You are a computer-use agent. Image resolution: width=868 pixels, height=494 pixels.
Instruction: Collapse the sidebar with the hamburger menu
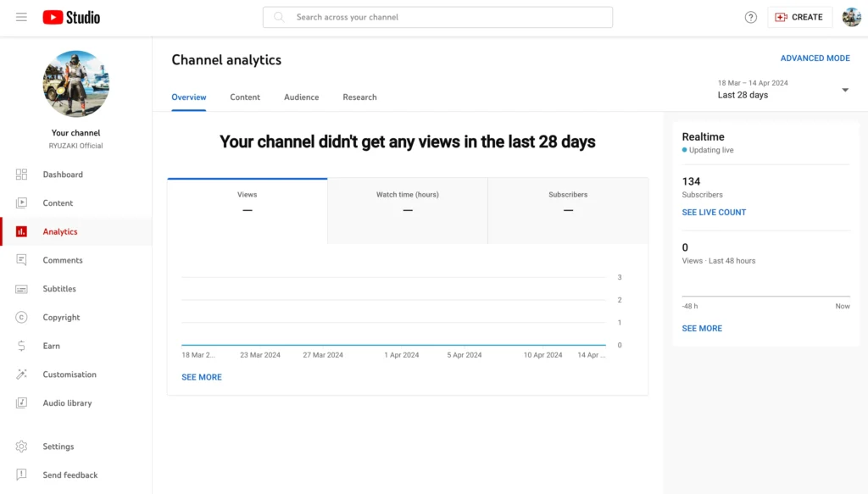(x=21, y=17)
